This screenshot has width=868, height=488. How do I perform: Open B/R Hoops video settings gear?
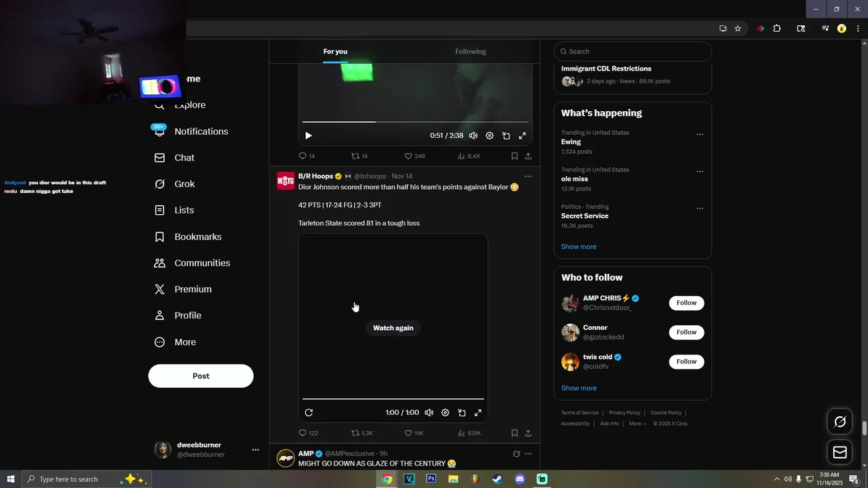pyautogui.click(x=446, y=413)
